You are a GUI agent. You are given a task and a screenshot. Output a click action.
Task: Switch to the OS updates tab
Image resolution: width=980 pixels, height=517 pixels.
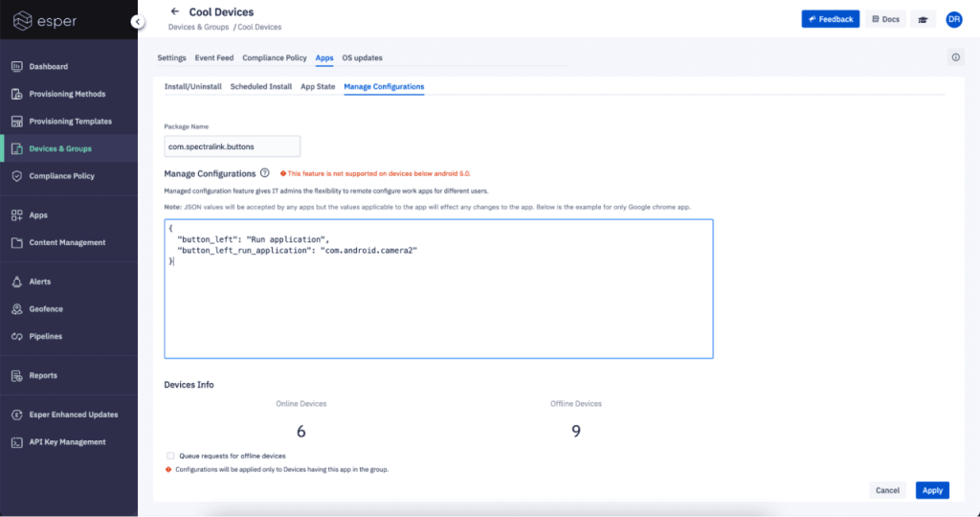coord(362,58)
